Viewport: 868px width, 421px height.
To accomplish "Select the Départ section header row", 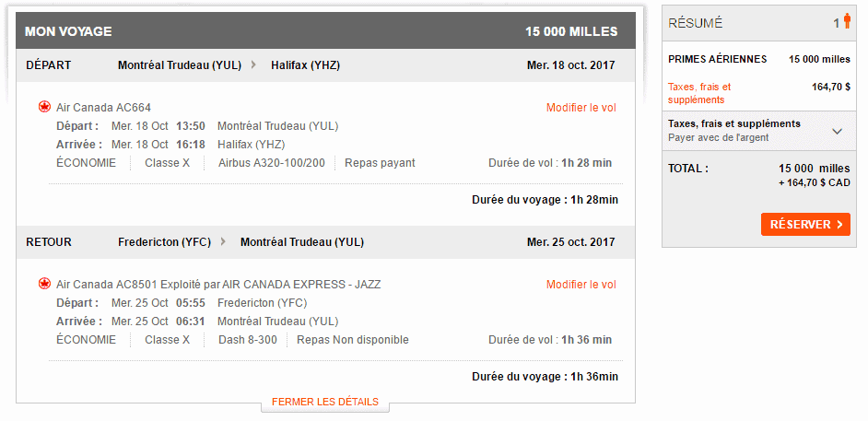I will 325,65.
